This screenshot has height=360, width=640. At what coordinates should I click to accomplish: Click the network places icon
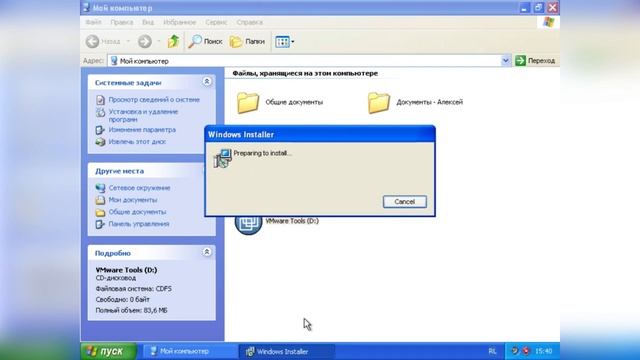pyautogui.click(x=100, y=188)
